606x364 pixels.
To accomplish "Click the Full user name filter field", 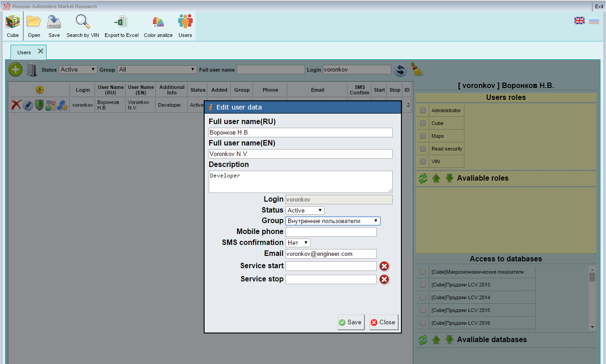I will click(270, 70).
